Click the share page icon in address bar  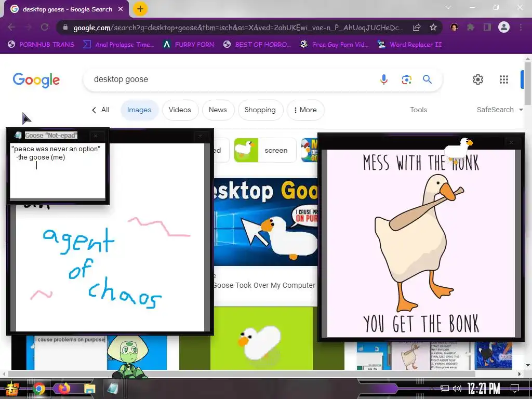coord(417,28)
